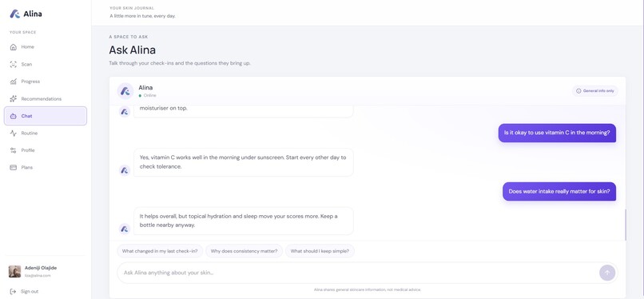This screenshot has height=299, width=644.
Task: Click the send arrow button
Action: coord(607,273)
